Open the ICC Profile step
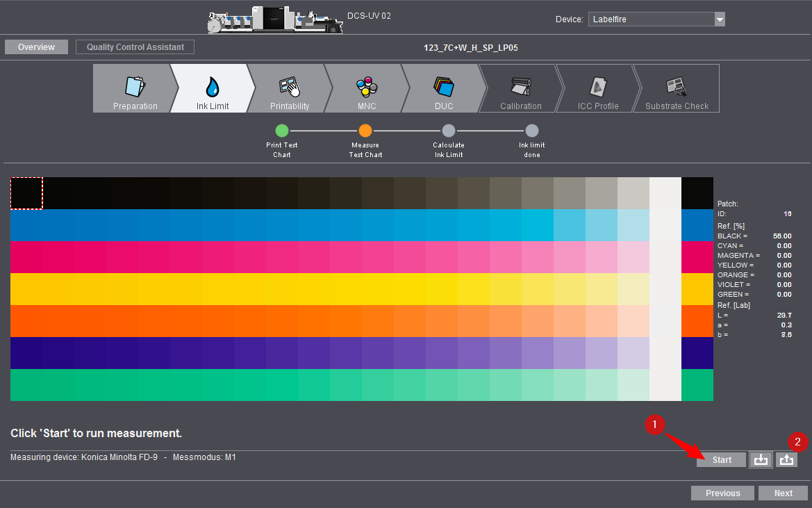The image size is (812, 508). point(597,88)
